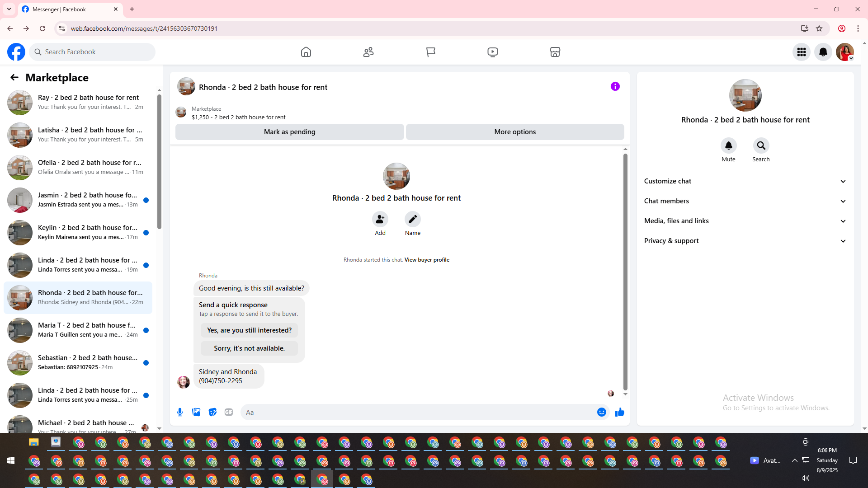Expand the Customize chat section
The height and width of the screenshot is (488, 868).
[745, 181]
